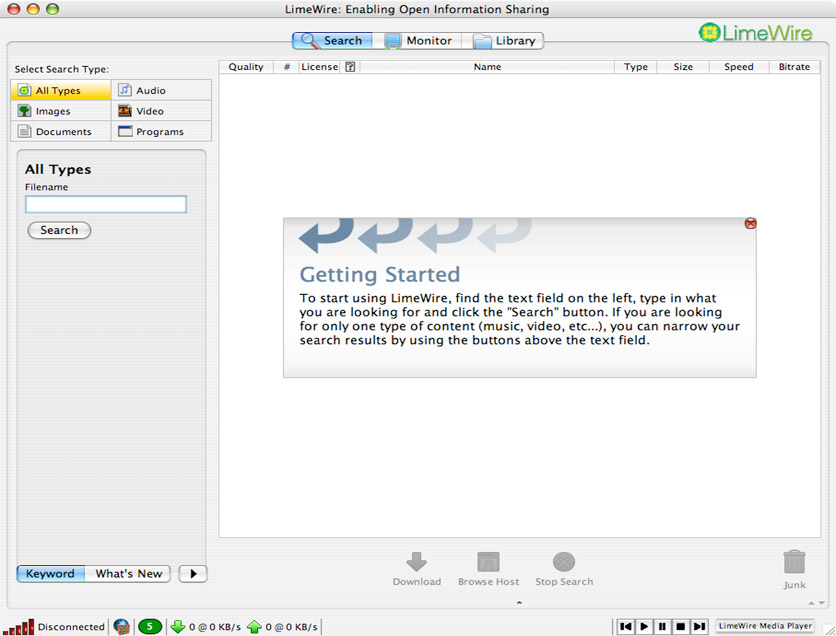Switch to What's New mode
The width and height of the screenshot is (836, 636).
click(128, 574)
